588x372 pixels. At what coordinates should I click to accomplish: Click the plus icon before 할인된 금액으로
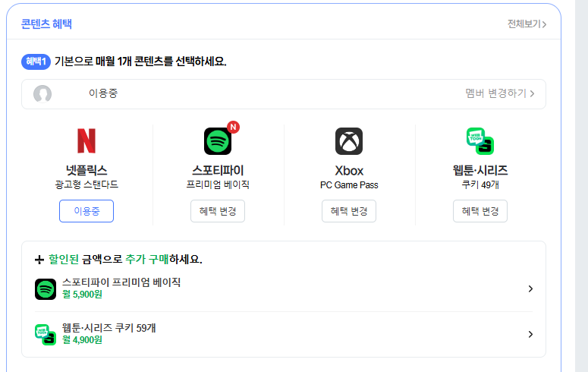coord(39,260)
